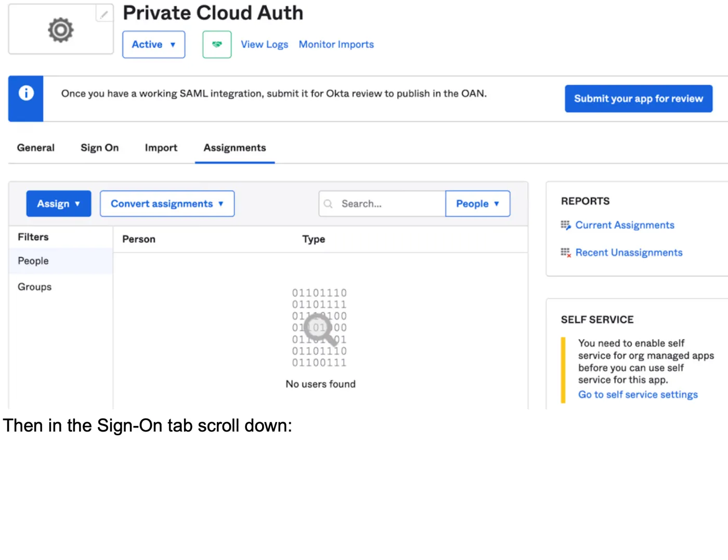Select the People filter in sidebar
This screenshot has width=728, height=560.
(61, 261)
